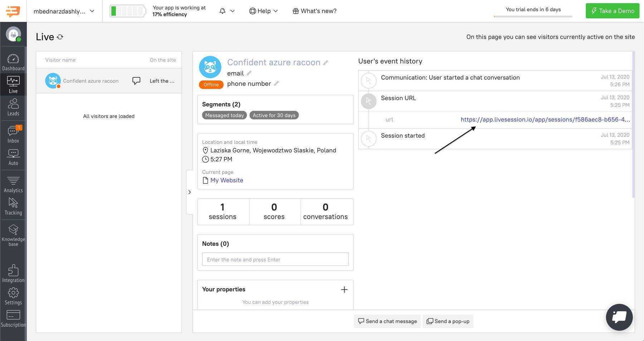Edit the phone number pencil icon

tap(276, 84)
